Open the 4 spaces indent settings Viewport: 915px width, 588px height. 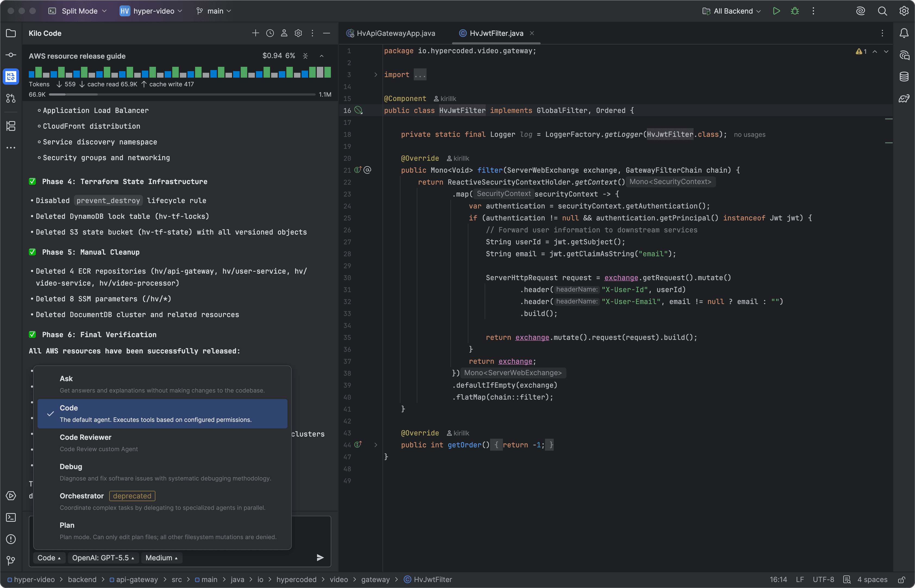(872, 580)
